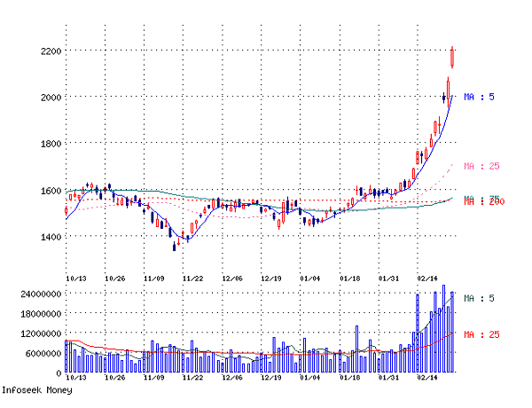Click the last volume bar on the right
Image resolution: width=532 pixels, height=408 pixels.
click(x=452, y=332)
